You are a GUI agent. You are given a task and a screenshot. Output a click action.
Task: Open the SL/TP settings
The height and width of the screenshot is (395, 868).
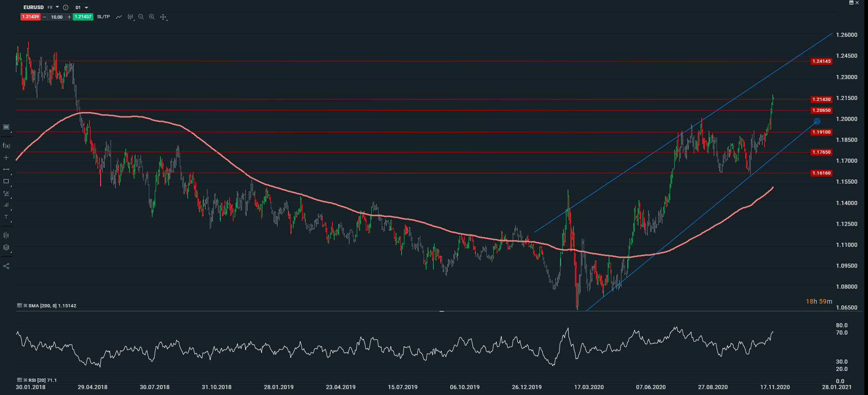(x=103, y=17)
